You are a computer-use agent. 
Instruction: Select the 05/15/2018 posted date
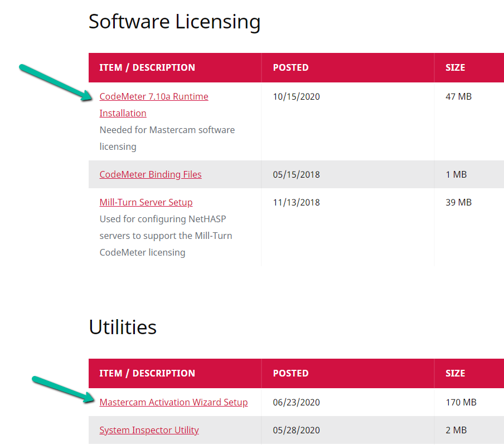coord(297,175)
